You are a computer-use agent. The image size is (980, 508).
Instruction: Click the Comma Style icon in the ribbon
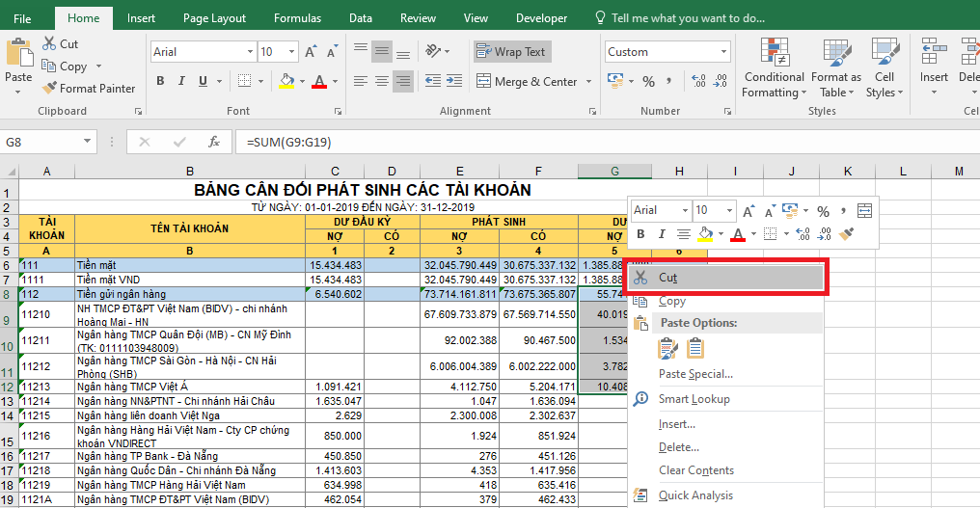[x=670, y=82]
